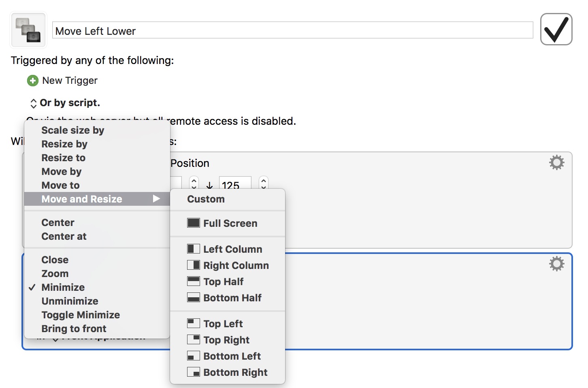Open gear menu of Position action
588x388 pixels.
coord(556,162)
